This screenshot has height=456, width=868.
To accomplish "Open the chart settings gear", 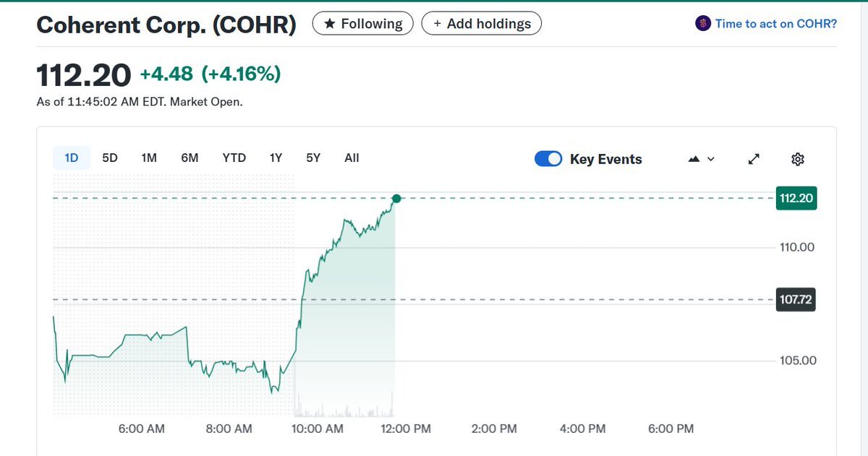I will pyautogui.click(x=798, y=159).
